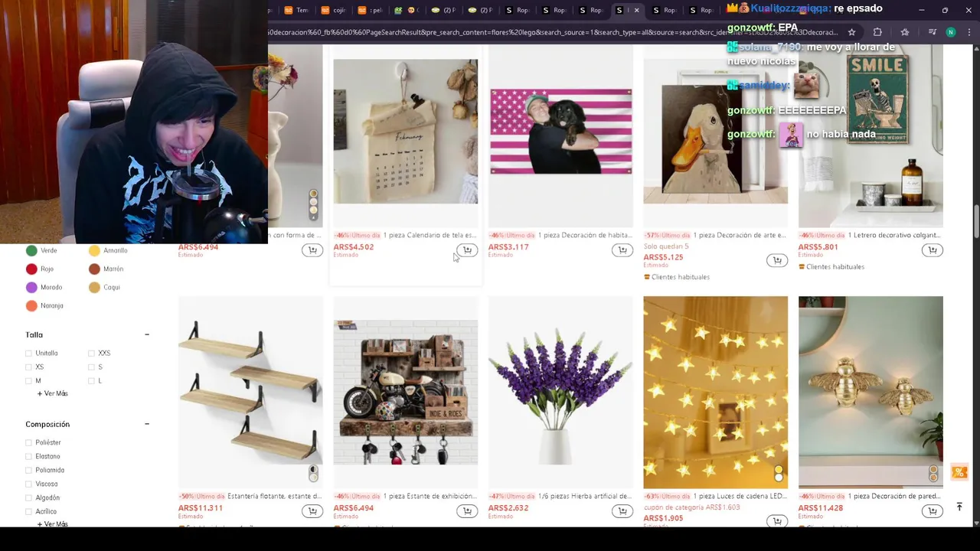
Task: Click the back-to-top arrow icon
Action: (x=959, y=507)
